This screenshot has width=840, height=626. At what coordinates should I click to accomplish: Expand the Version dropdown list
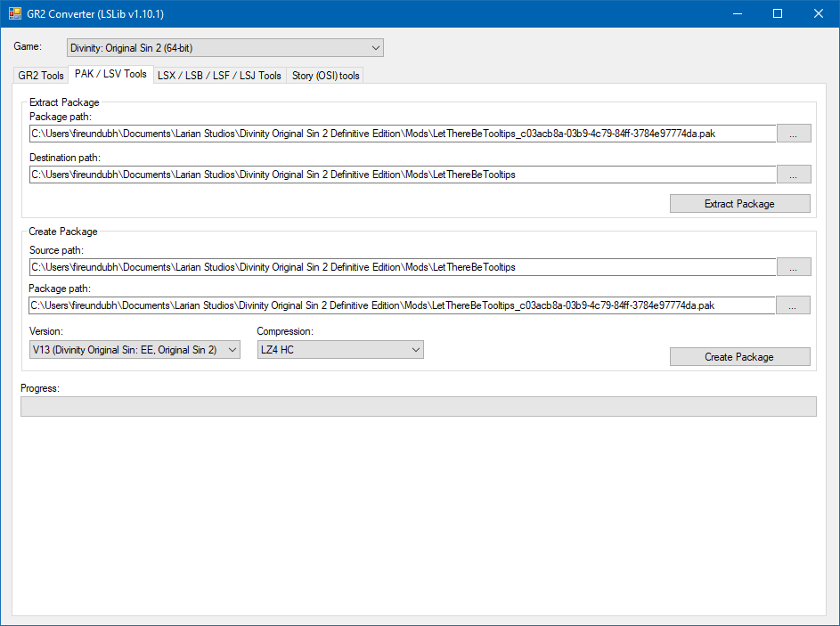click(135, 350)
